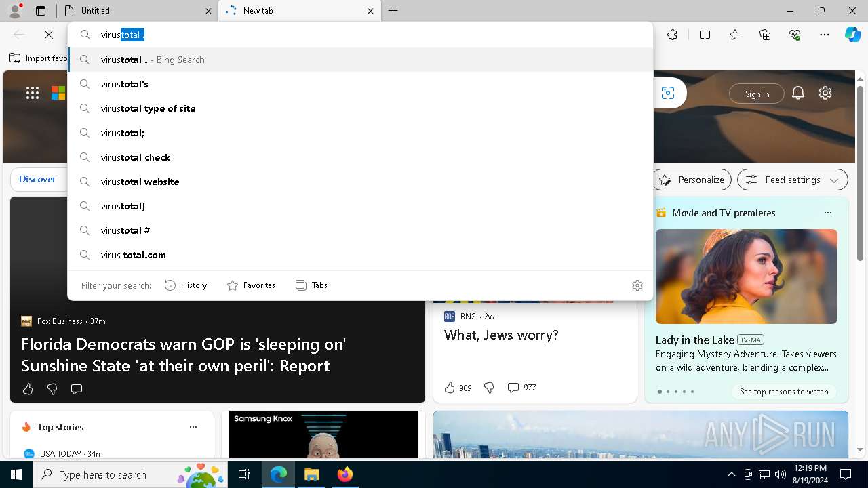The image size is (868, 488).
Task: Open the Microsoft apps grid launcher
Action: click(33, 93)
